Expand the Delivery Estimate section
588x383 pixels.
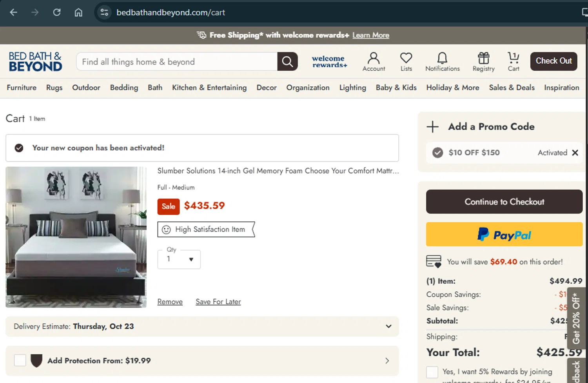pyautogui.click(x=388, y=326)
